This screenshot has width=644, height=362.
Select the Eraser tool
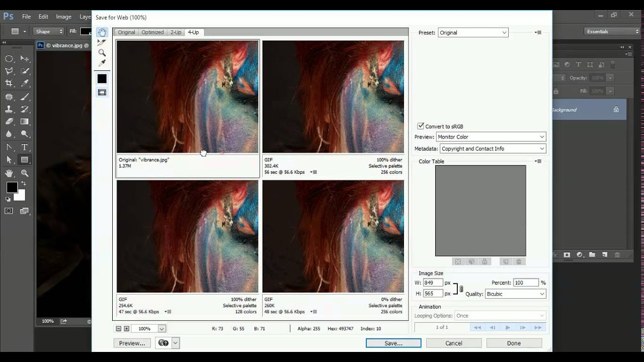9,122
